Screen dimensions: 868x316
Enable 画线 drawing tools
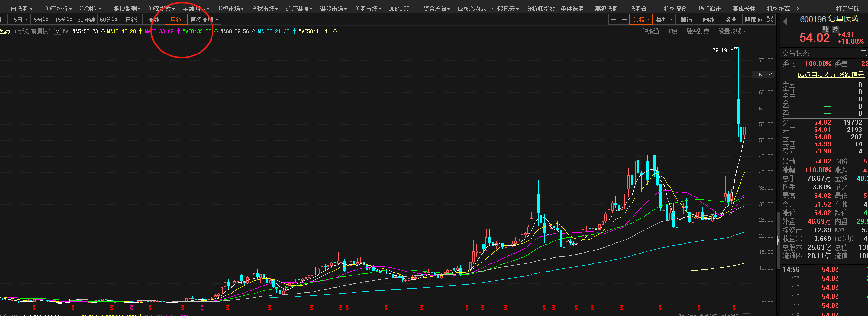tap(709, 20)
